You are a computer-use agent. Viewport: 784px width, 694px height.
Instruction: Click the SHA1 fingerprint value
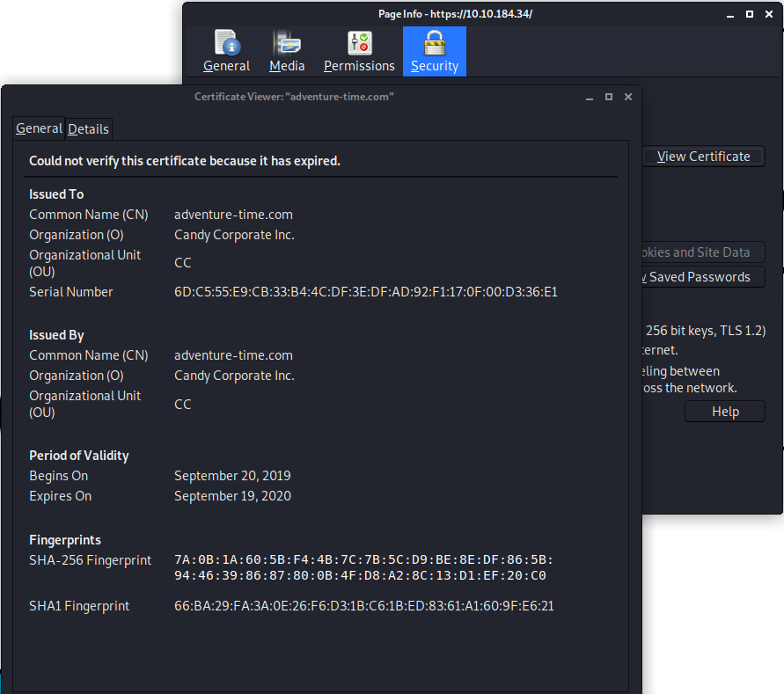coord(363,606)
